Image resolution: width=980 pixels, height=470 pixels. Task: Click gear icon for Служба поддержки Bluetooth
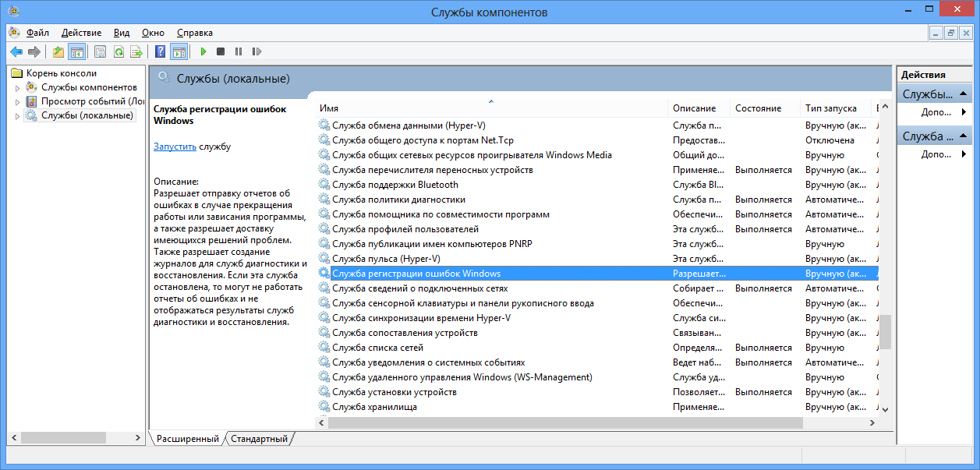click(x=324, y=185)
